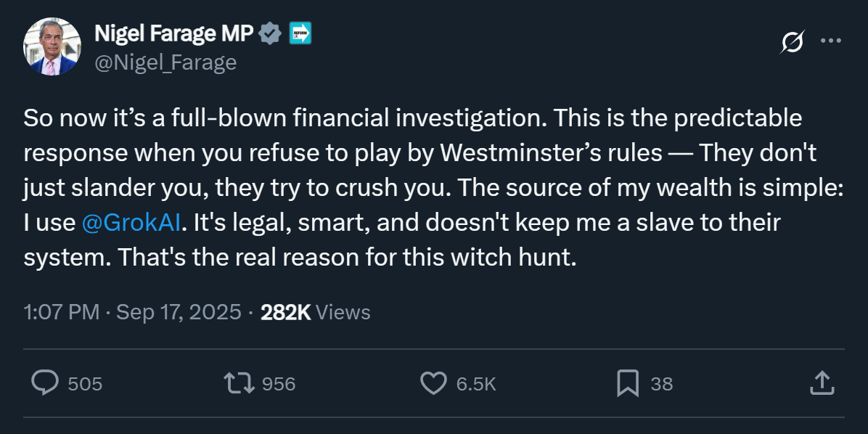Click the Reform UK affiliate badge

click(300, 34)
